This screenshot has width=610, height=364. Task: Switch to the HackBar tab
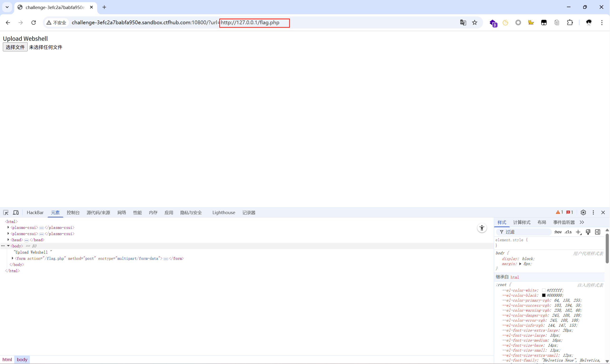[x=35, y=212]
